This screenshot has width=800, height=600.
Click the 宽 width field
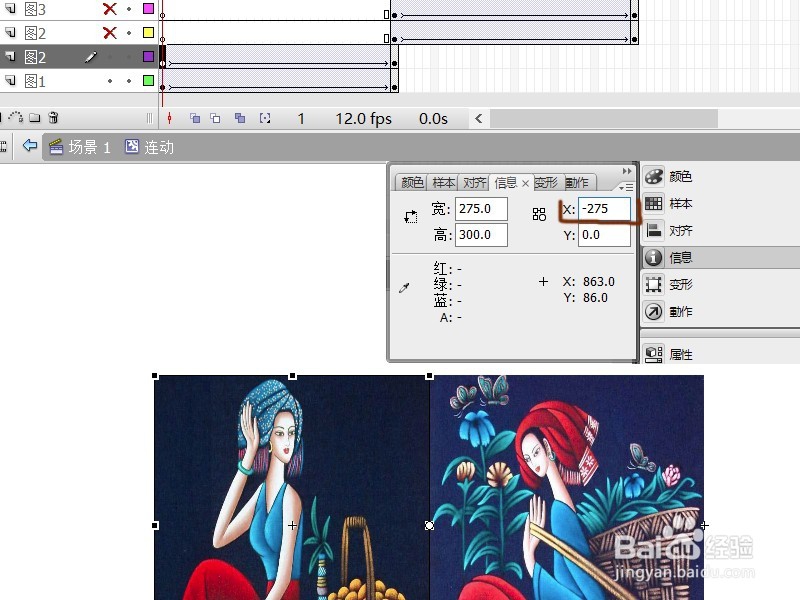(481, 209)
